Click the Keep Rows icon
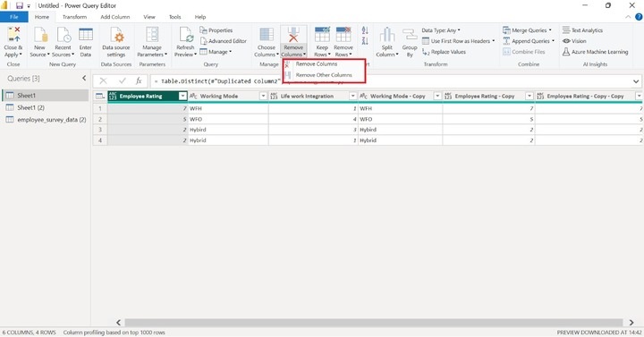 click(x=322, y=35)
